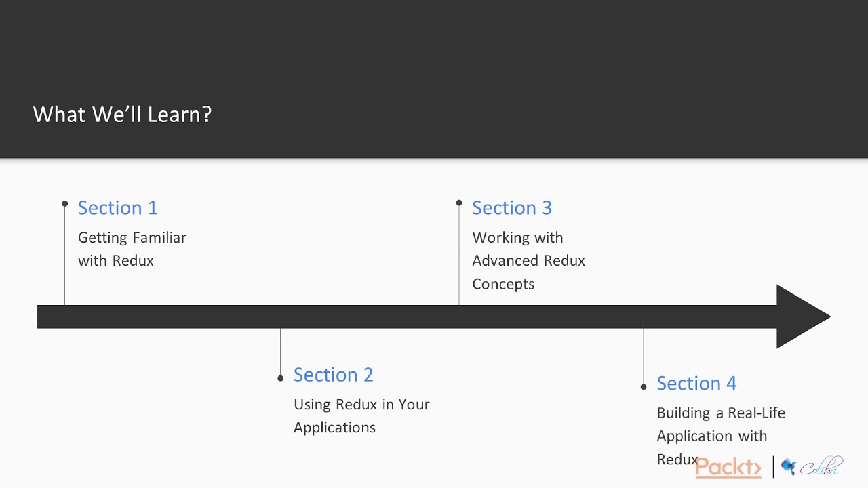
Task: Click the 'Using Redux in Your Applications' text
Action: (x=361, y=415)
